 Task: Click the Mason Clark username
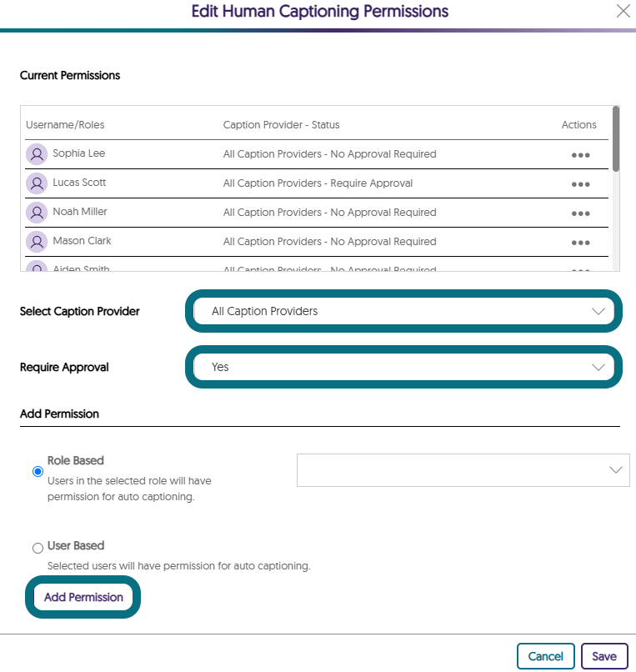(x=82, y=240)
